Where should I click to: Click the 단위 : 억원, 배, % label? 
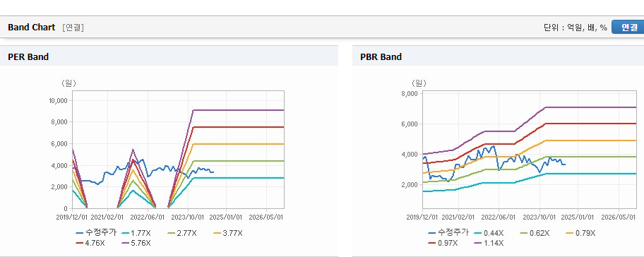(575, 28)
